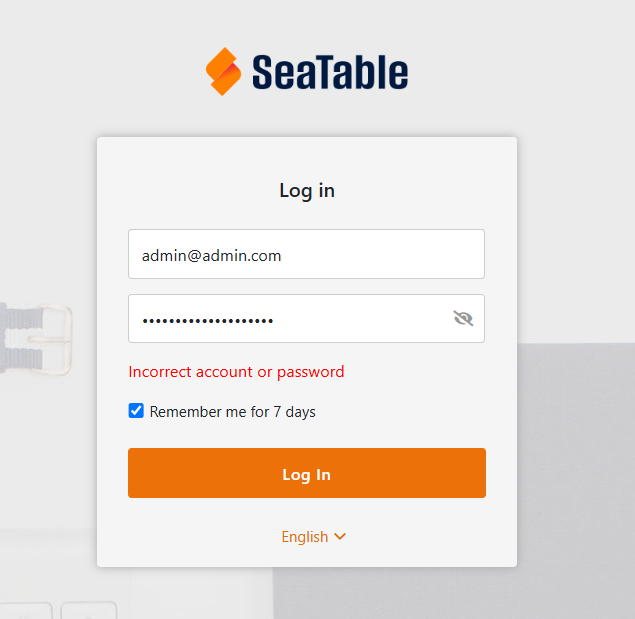Click the "Log in" heading text

307,190
